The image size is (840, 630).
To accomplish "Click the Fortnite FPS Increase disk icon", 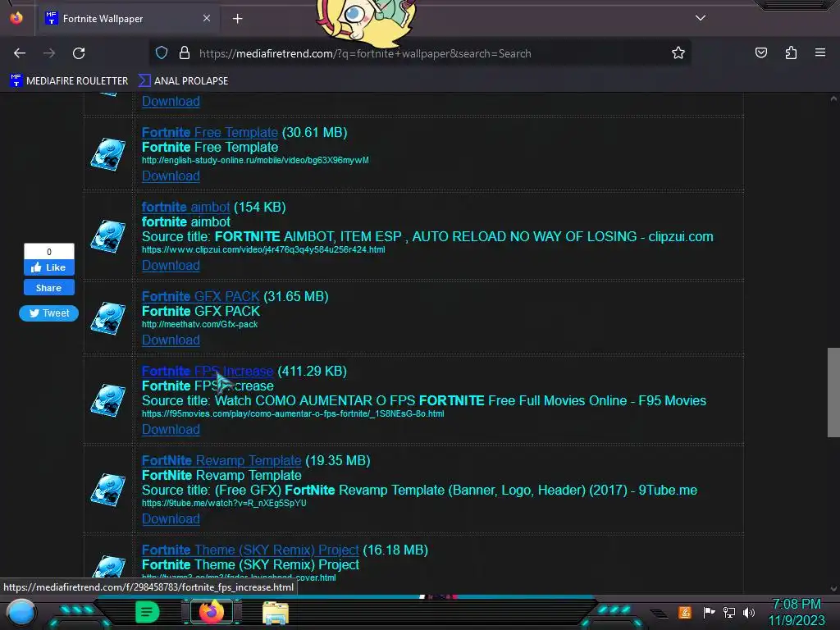I will [x=108, y=400].
